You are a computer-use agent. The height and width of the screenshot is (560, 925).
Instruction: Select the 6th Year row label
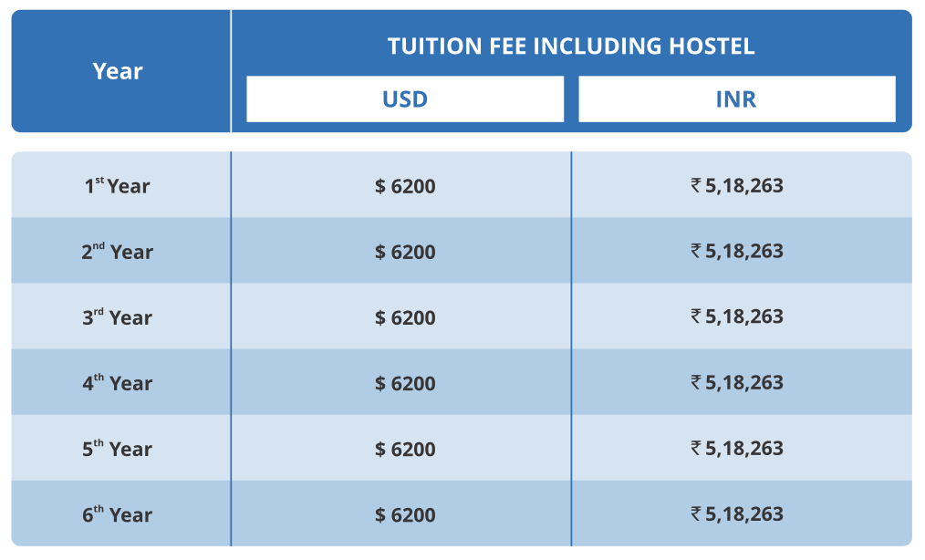[x=118, y=514]
